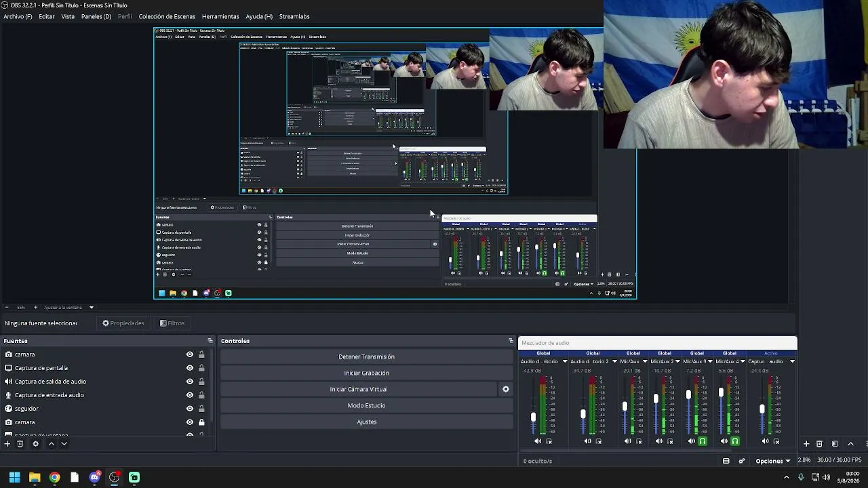The height and width of the screenshot is (488, 868).
Task: Open the Ajustar a la ventana zoom dropdown
Action: pos(68,308)
